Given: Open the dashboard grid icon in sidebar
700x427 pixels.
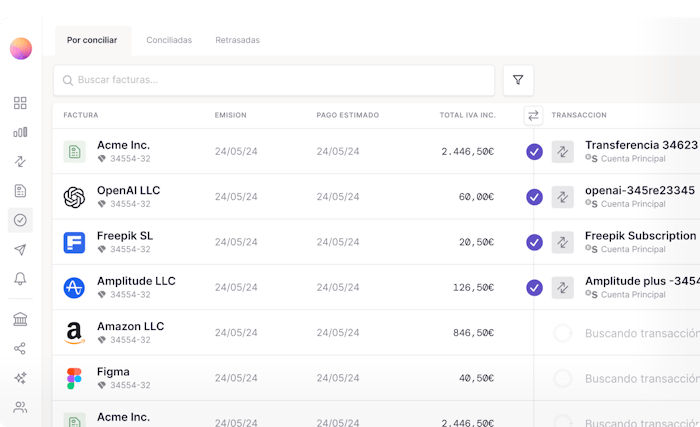Looking at the screenshot, I should coord(20,103).
